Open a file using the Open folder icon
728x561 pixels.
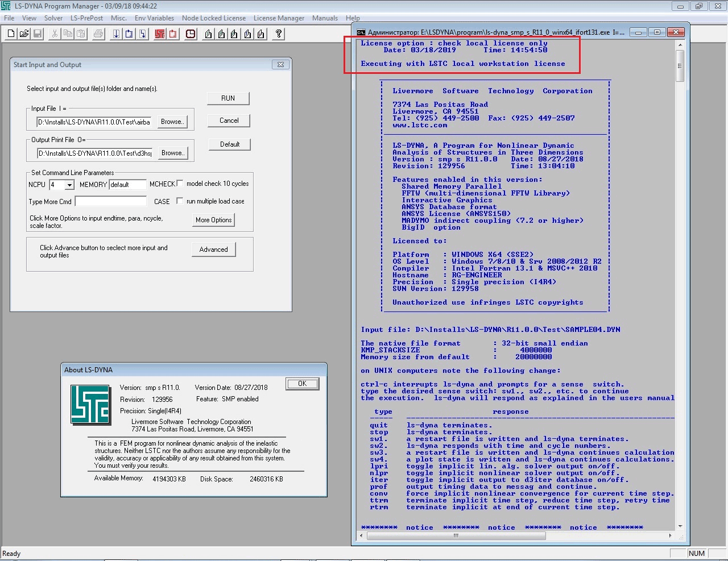point(25,34)
